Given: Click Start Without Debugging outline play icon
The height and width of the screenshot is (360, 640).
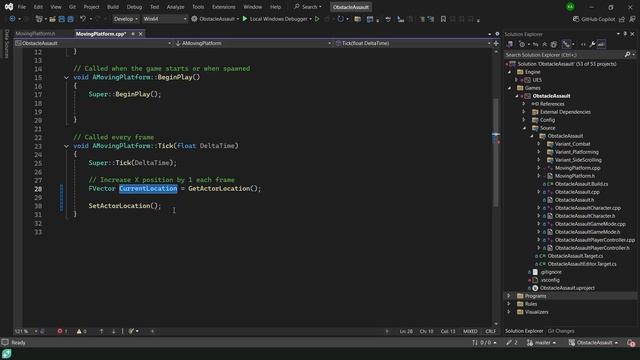Looking at the screenshot, I should click(x=317, y=19).
